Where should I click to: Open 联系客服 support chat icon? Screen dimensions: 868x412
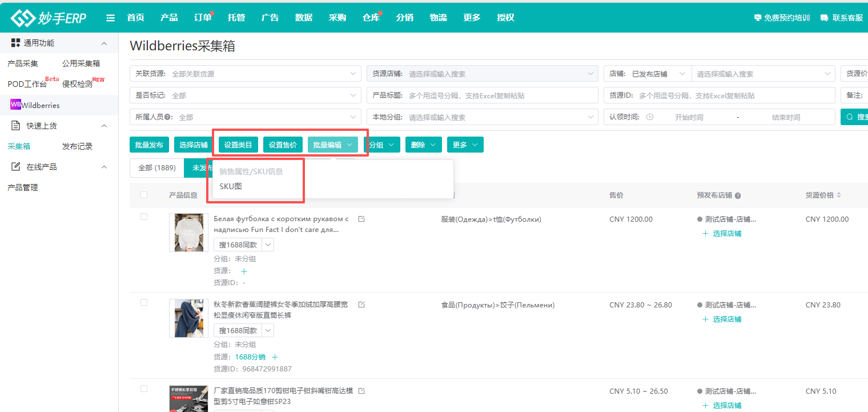(824, 18)
